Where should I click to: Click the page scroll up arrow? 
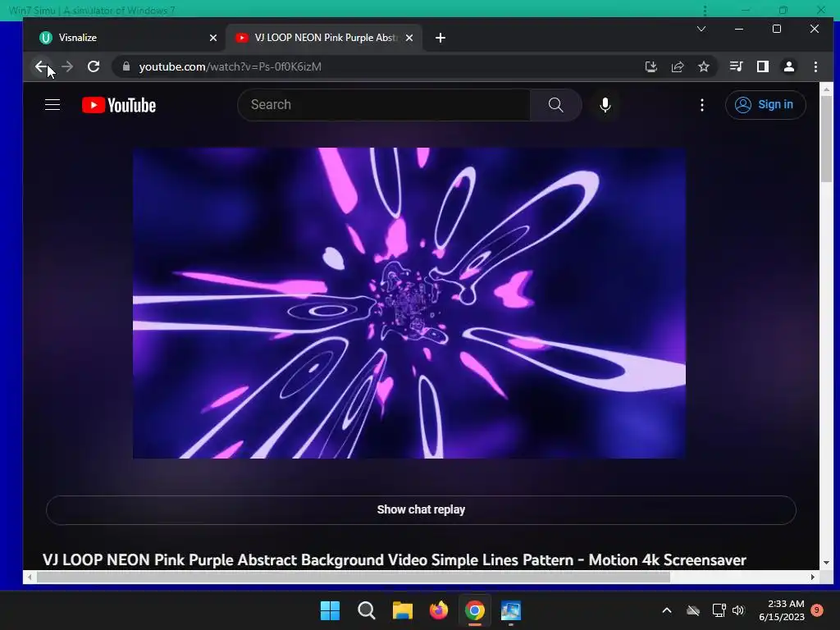tap(826, 89)
